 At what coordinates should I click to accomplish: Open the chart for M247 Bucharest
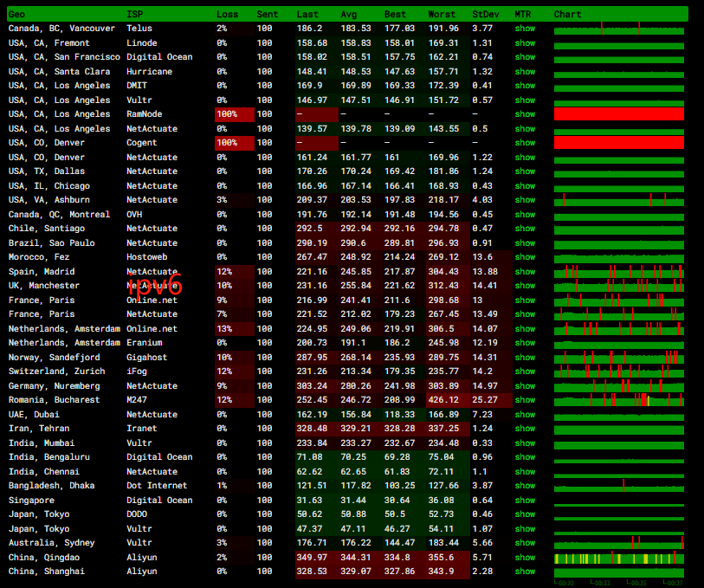619,399
